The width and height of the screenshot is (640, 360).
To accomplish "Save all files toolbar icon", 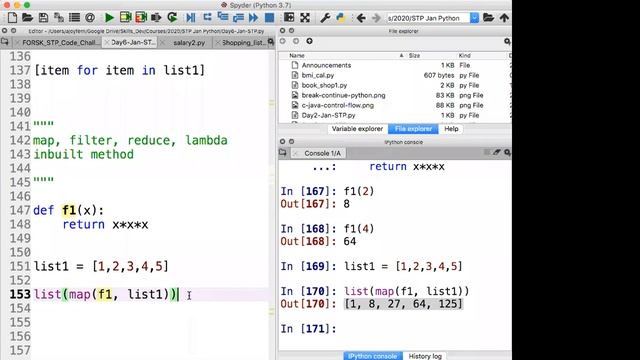I will tap(59, 18).
